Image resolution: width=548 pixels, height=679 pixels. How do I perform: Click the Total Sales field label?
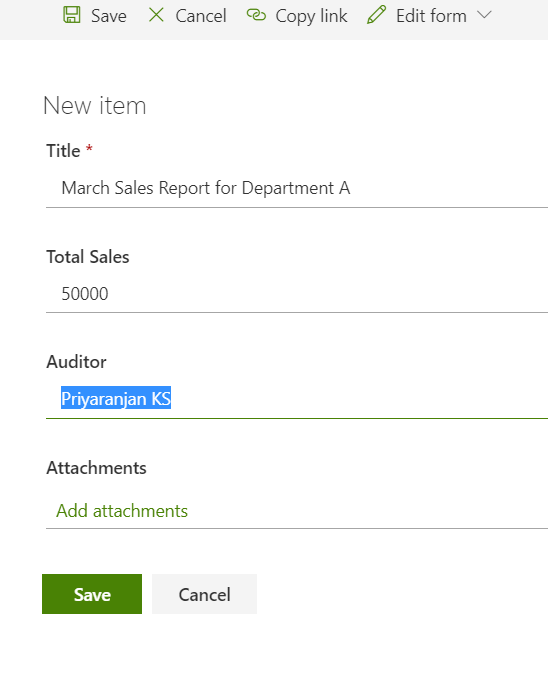pos(88,257)
